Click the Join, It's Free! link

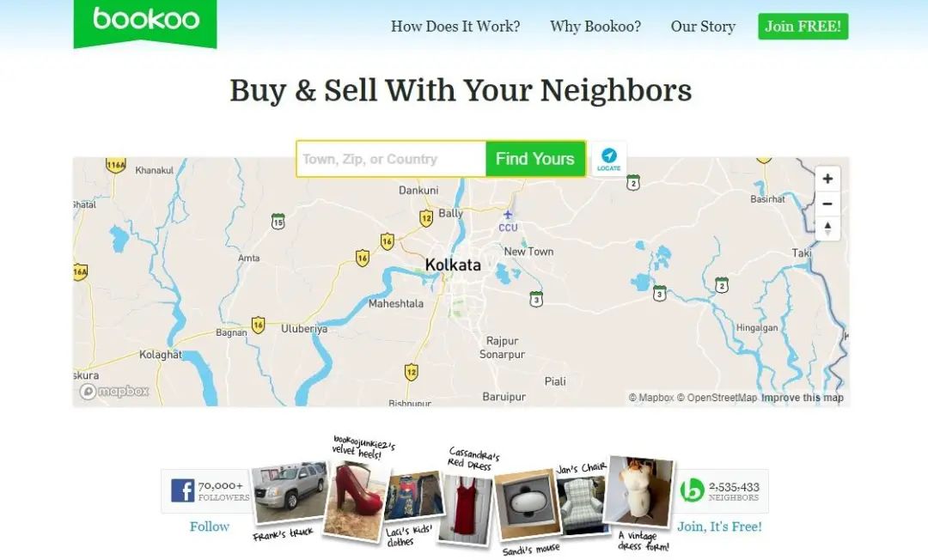click(x=719, y=527)
